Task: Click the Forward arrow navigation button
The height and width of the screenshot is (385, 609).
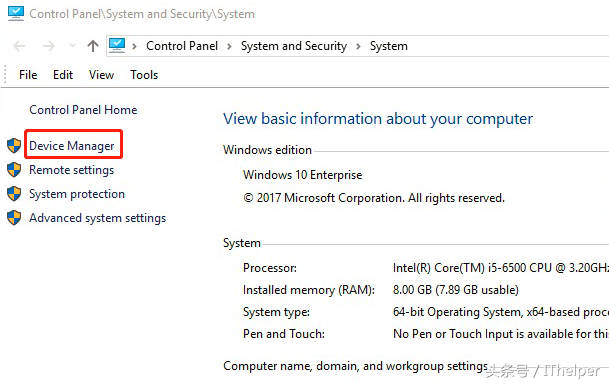Action: pos(49,46)
